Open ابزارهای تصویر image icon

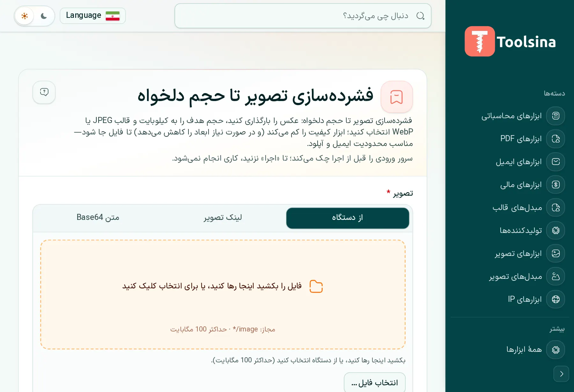pyautogui.click(x=556, y=253)
